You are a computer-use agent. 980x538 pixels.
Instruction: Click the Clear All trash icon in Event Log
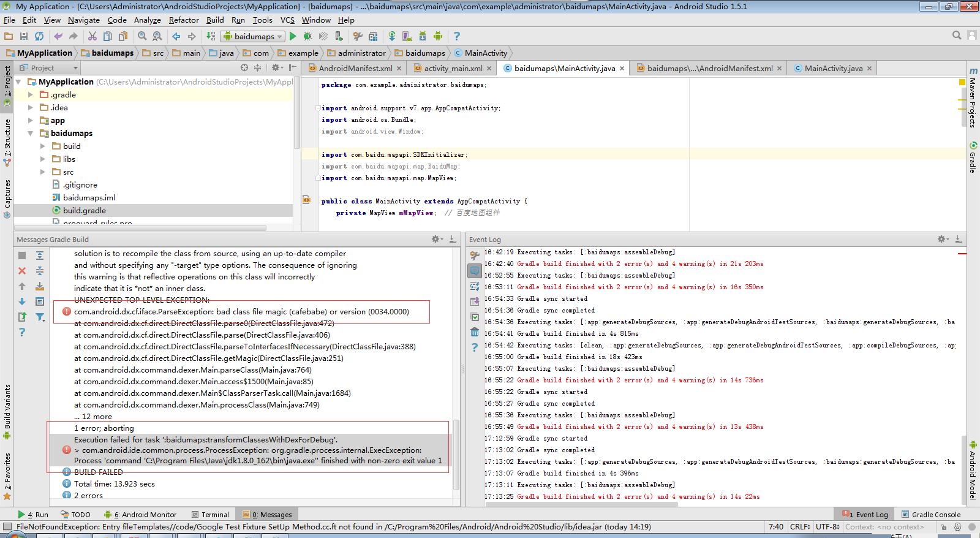click(475, 332)
